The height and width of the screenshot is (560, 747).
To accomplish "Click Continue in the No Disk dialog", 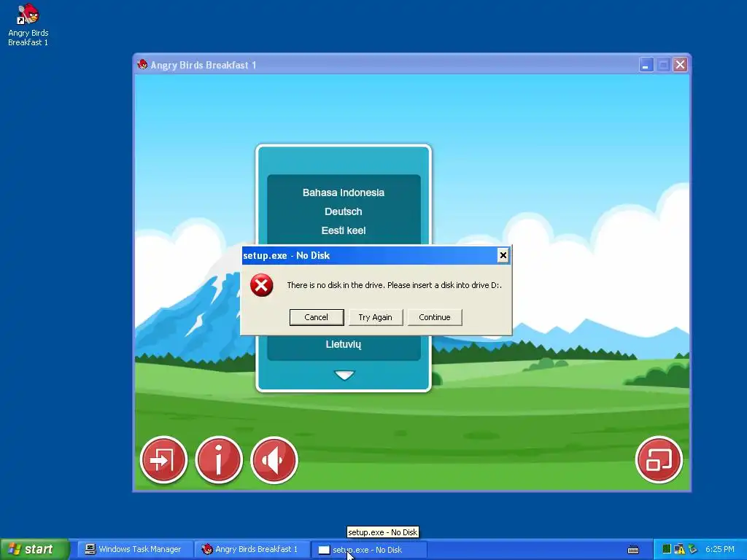I will 435,317.
